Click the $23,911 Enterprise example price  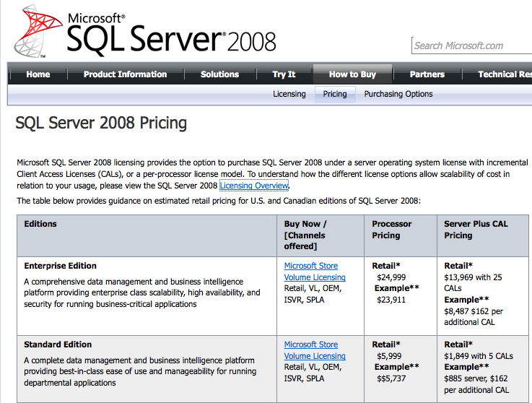coord(391,300)
